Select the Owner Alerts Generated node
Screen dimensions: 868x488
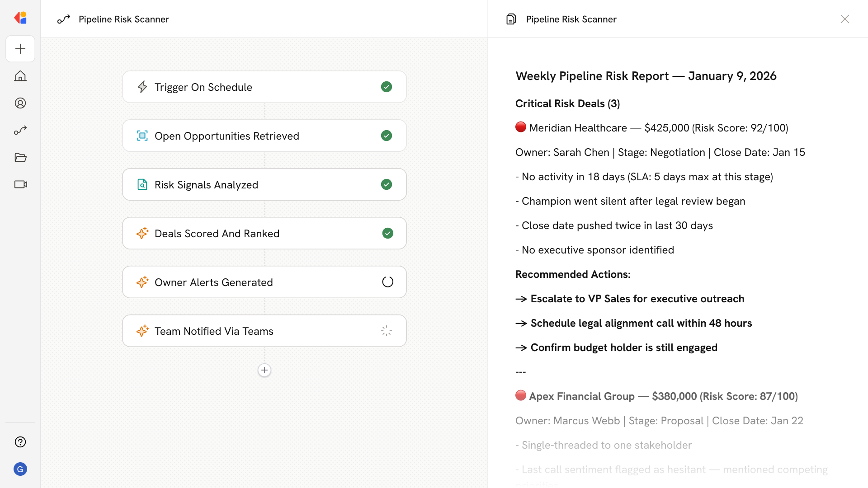tap(264, 282)
